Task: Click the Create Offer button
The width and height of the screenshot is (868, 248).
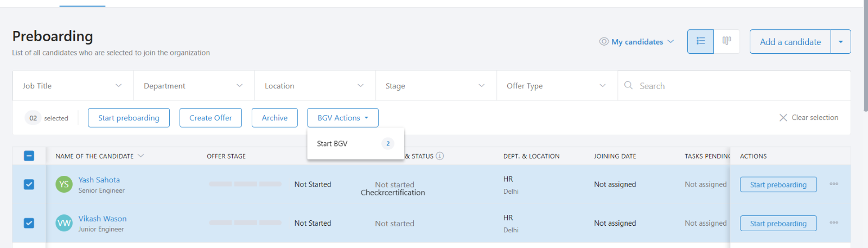Action: tap(210, 118)
